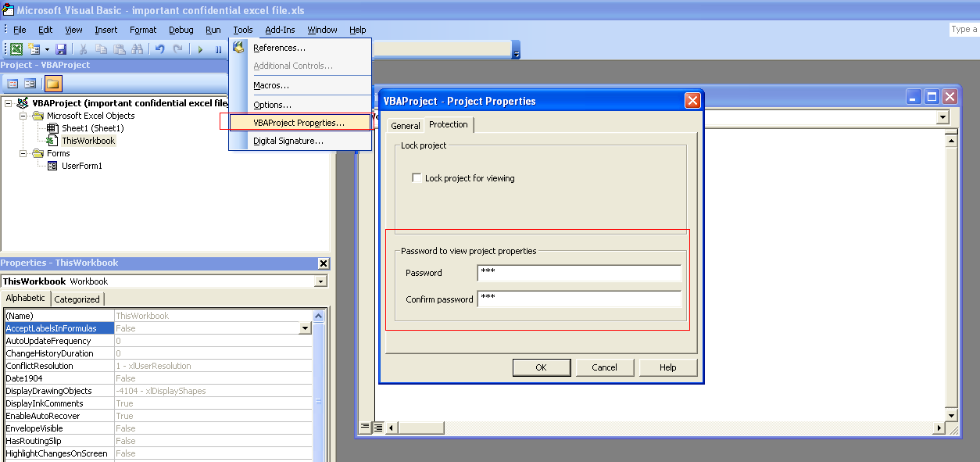This screenshot has height=462, width=980.
Task: Click the View Code icon in Project explorer
Action: [12, 83]
